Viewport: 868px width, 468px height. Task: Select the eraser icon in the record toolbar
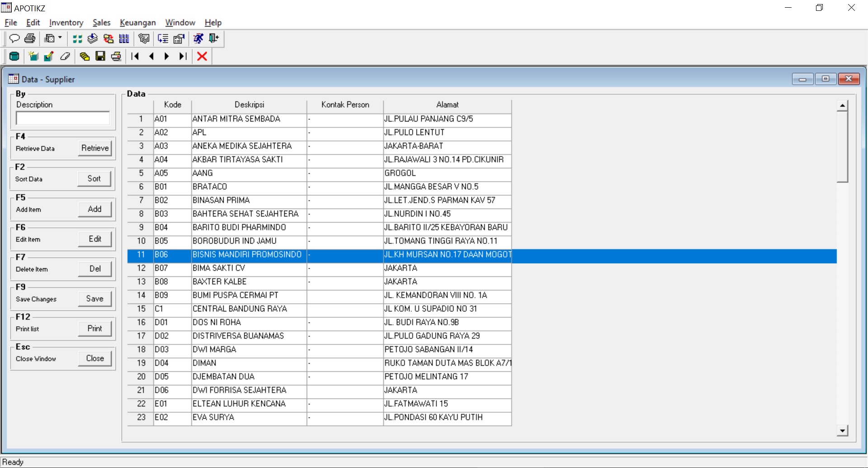pos(65,56)
